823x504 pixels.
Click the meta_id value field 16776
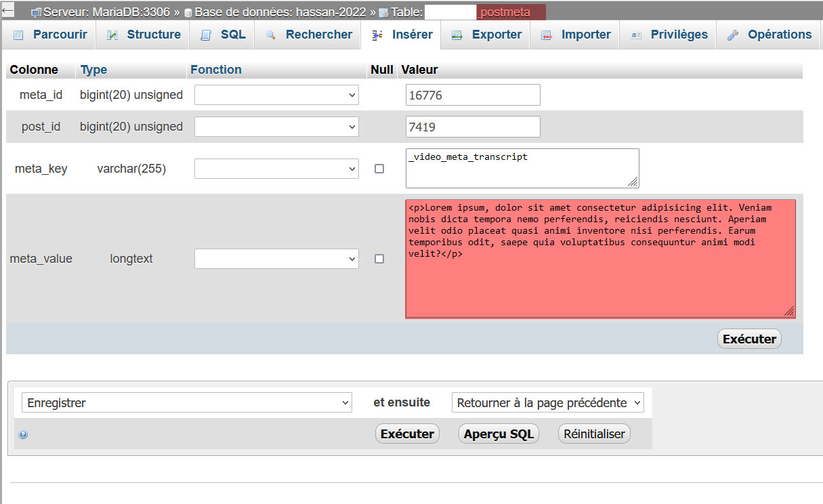coord(473,96)
